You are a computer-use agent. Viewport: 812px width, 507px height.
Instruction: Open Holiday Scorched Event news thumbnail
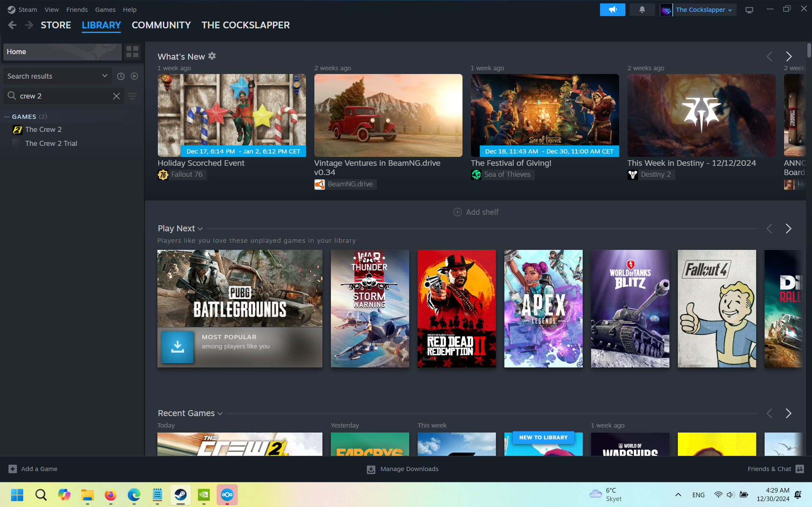(232, 115)
